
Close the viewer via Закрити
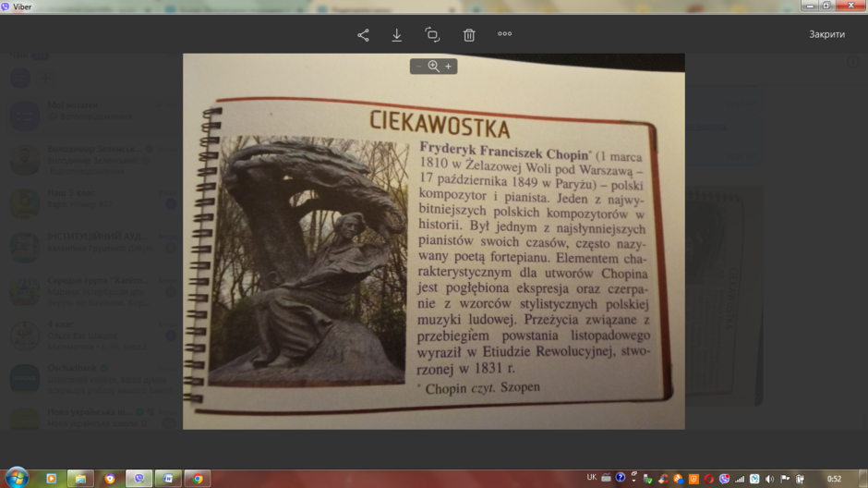pyautogui.click(x=827, y=34)
